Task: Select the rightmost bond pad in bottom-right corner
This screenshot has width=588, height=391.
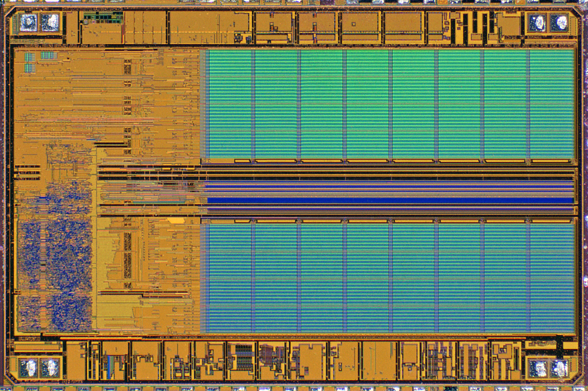Action: [559, 368]
